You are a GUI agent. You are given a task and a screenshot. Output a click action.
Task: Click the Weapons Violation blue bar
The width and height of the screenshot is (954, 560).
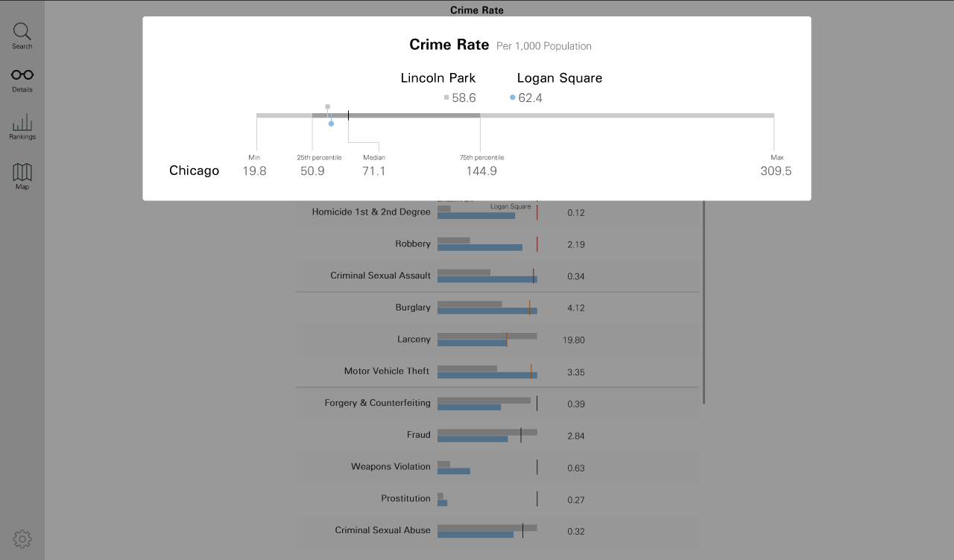[x=454, y=471]
